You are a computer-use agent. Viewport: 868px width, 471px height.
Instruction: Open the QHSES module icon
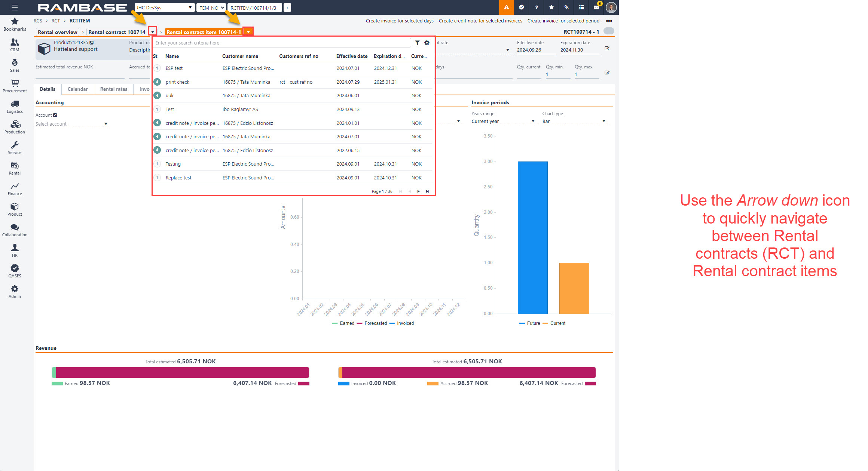[15, 271]
